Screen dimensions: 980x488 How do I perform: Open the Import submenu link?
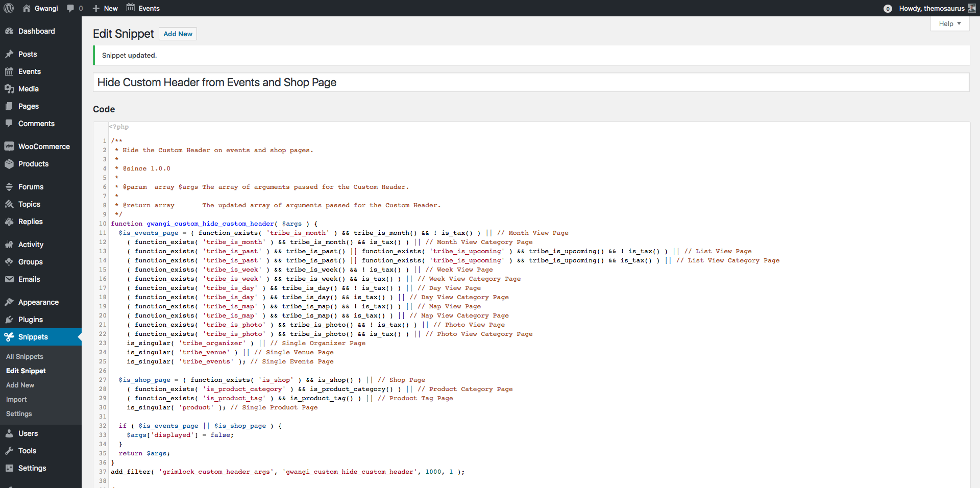click(16, 399)
